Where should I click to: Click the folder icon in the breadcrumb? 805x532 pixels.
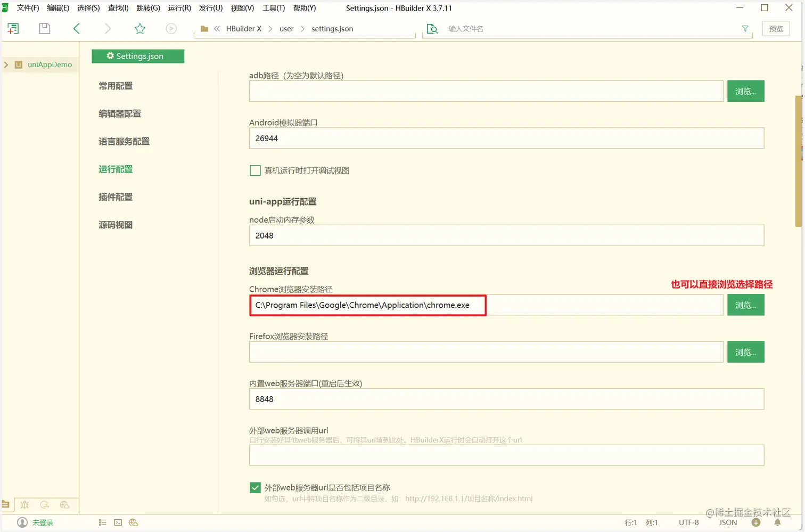click(x=204, y=29)
